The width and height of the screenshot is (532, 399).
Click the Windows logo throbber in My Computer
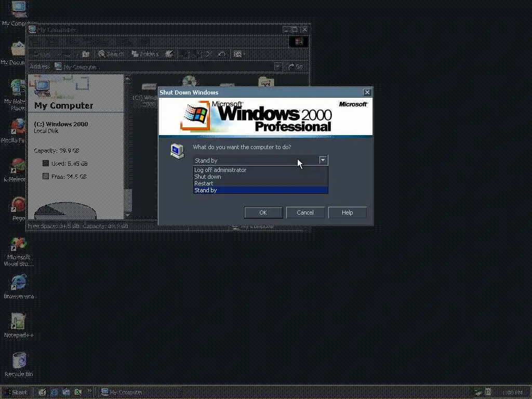[299, 42]
